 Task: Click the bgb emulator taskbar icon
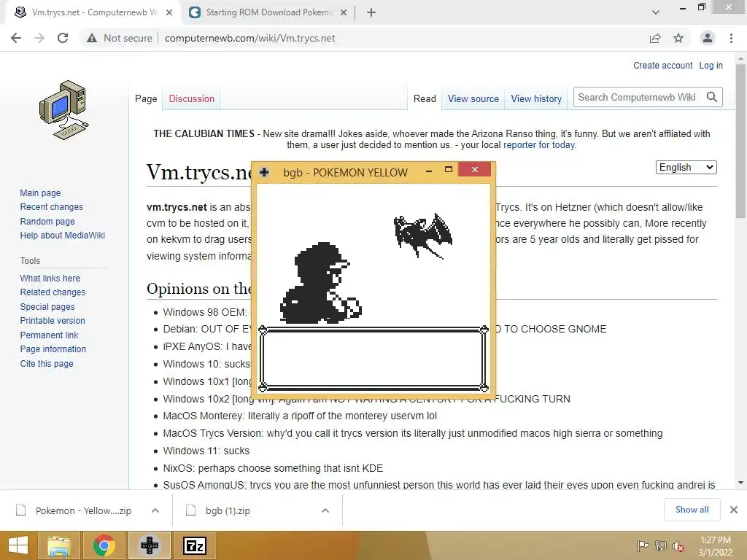[x=150, y=545]
